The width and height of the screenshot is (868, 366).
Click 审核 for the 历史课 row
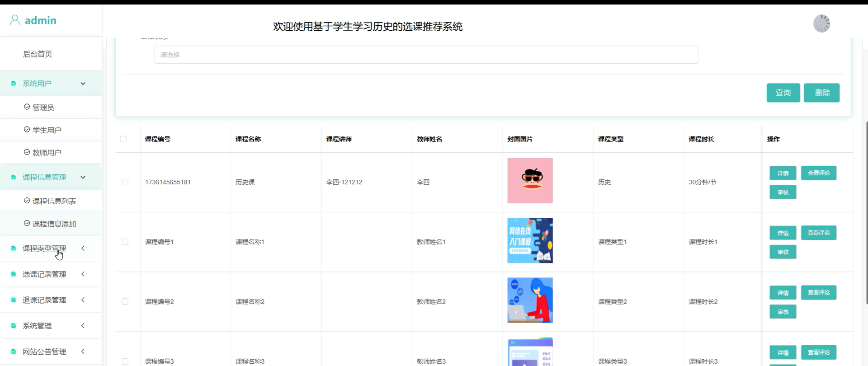pyautogui.click(x=783, y=192)
